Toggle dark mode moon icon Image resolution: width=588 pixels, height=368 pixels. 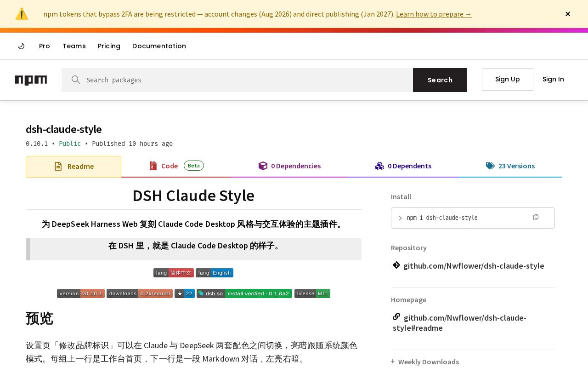[x=21, y=46]
